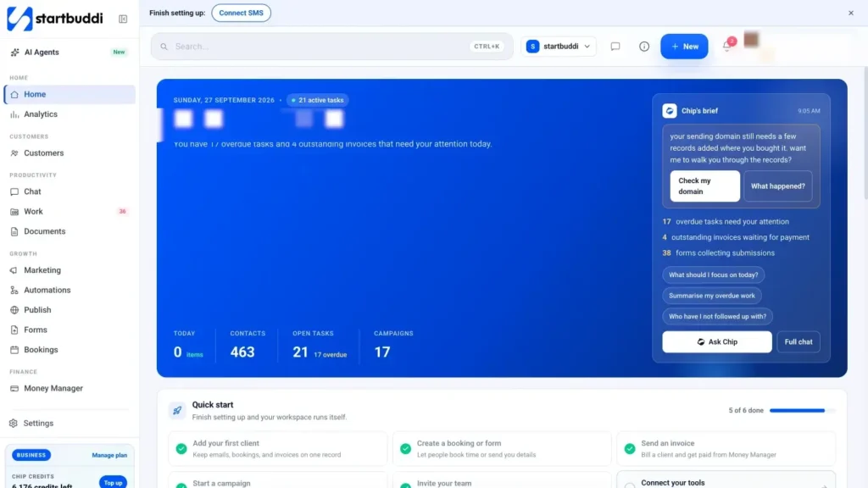Click the Automations icon
Screen dimensions: 868x488
click(14, 290)
